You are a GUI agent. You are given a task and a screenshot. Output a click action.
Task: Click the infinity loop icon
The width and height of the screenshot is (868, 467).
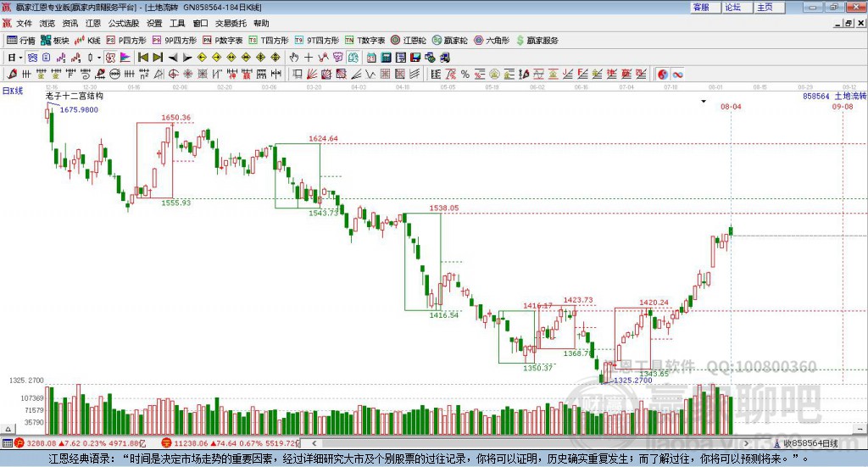(x=677, y=74)
